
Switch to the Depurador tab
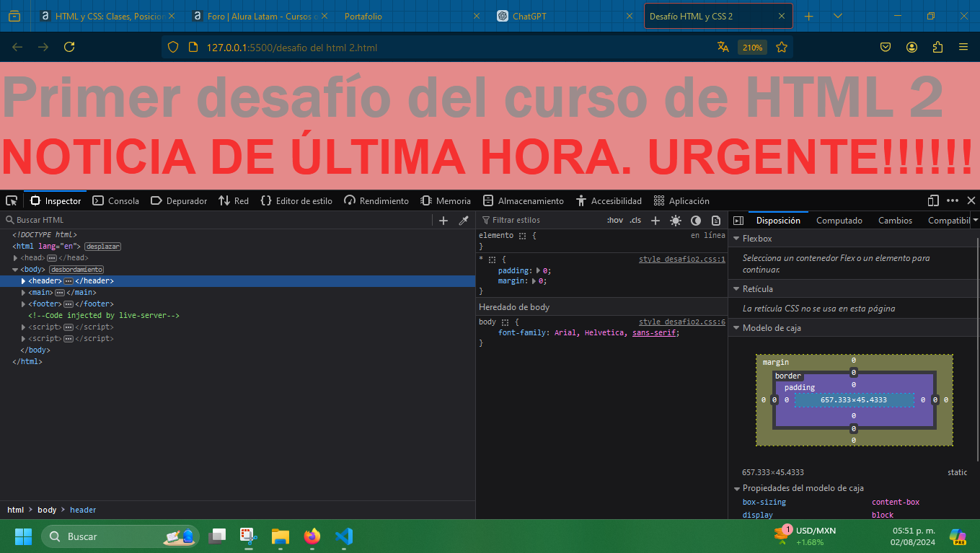tap(179, 200)
